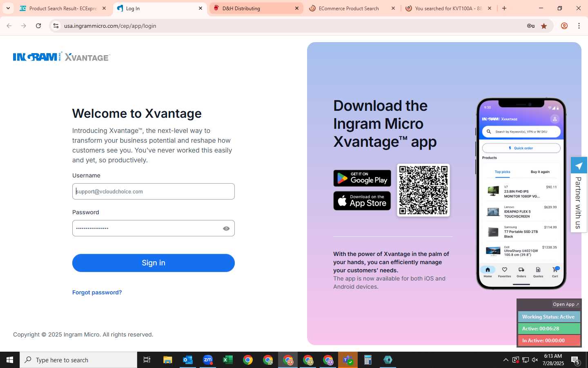
Task: Open Excel from taskbar
Action: [228, 360]
